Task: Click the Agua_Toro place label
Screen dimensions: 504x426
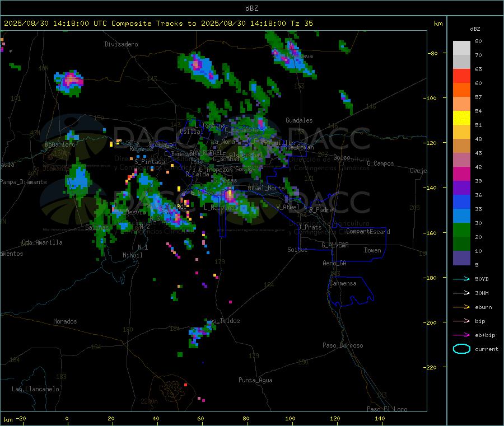Action: tap(60, 144)
